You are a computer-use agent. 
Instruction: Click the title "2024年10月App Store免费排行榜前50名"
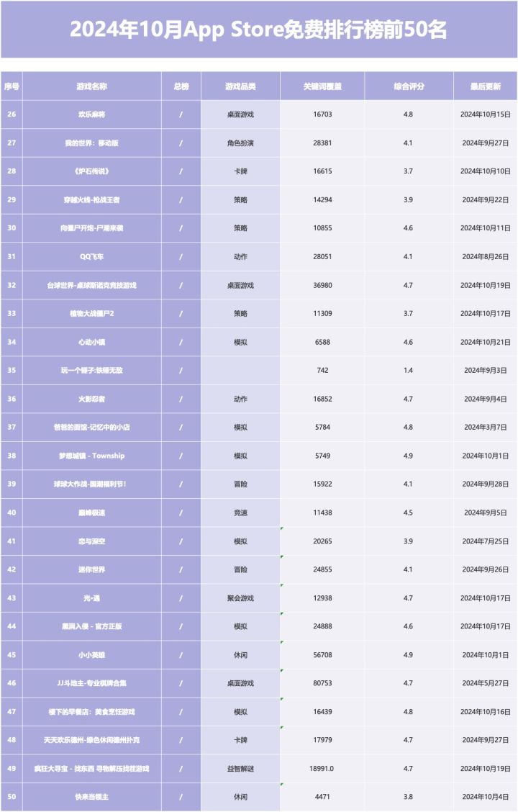tap(258, 30)
